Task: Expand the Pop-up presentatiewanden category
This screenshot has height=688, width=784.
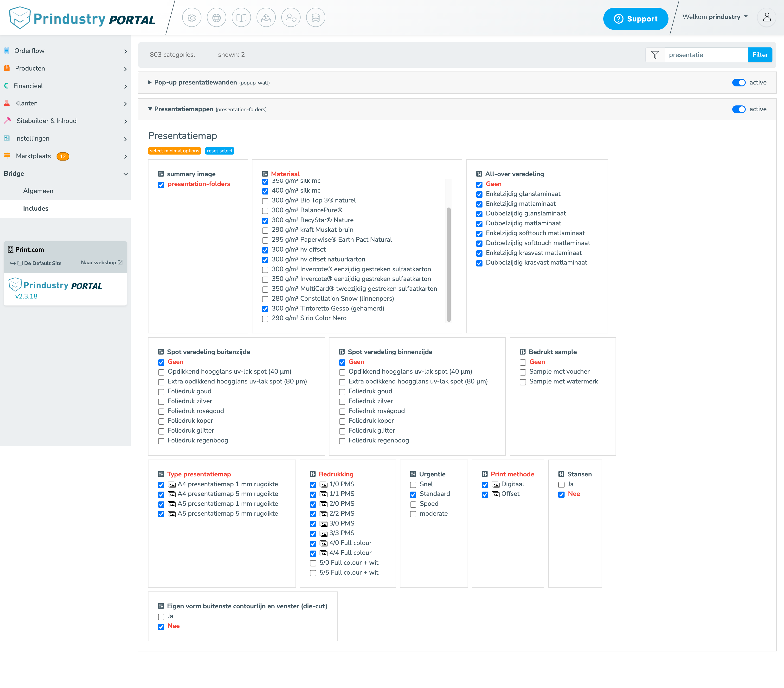Action: pos(150,83)
